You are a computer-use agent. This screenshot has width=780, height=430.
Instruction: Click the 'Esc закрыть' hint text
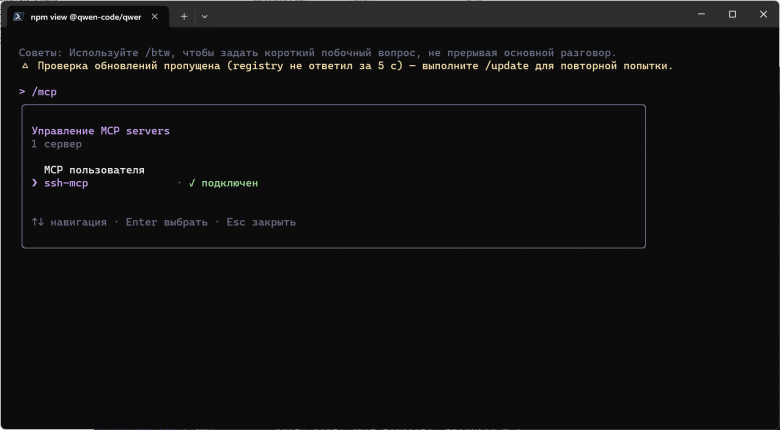(261, 222)
